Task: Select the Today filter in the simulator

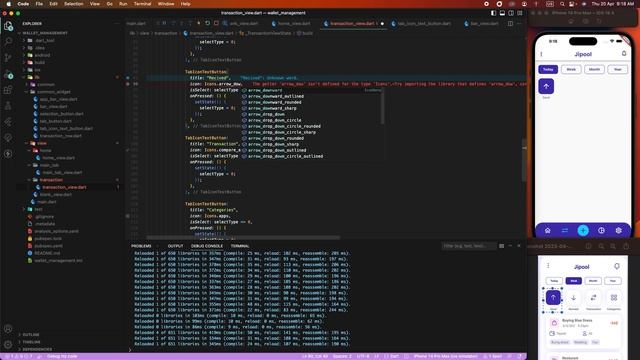Action: click(x=548, y=69)
